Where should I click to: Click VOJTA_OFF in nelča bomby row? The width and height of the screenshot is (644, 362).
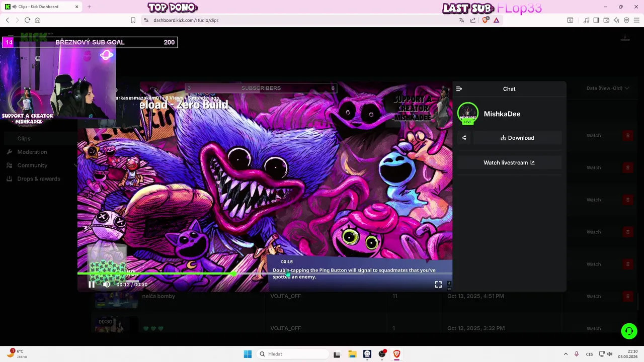coord(285,296)
